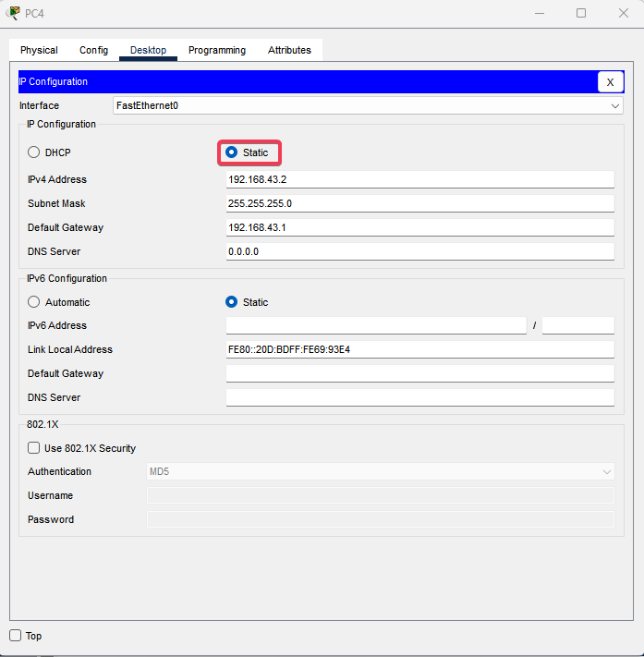The image size is (644, 657).
Task: Choose Automatic IPv6 configuration
Action: pyautogui.click(x=34, y=302)
